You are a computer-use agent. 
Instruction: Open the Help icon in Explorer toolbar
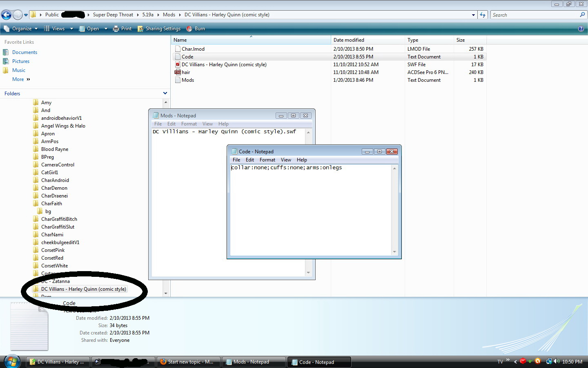pos(581,29)
